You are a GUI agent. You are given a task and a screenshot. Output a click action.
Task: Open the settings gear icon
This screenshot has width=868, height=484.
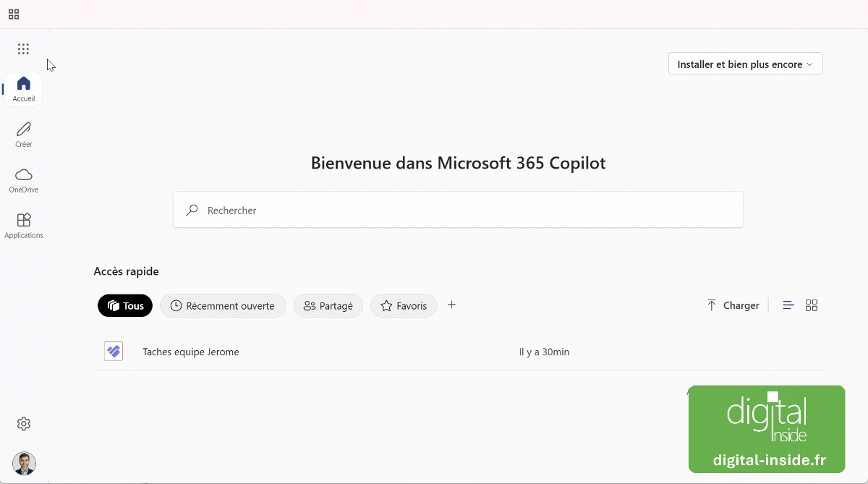23,423
